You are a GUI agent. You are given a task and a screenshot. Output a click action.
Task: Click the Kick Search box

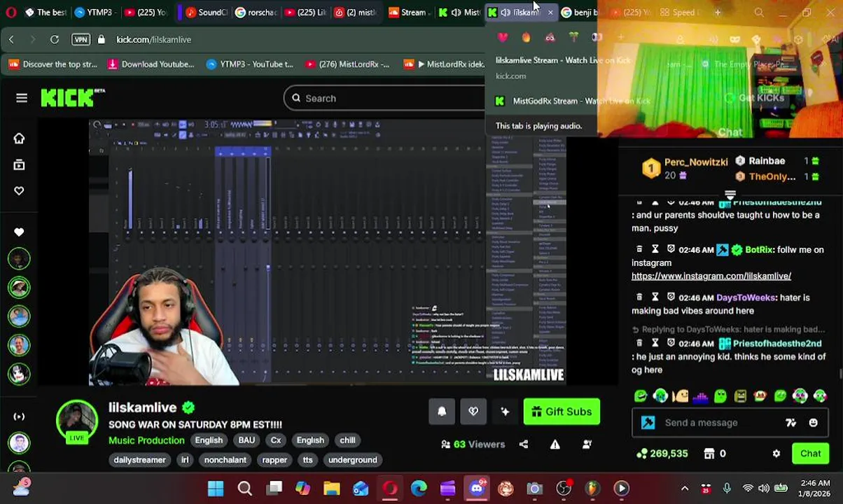pyautogui.click(x=385, y=98)
